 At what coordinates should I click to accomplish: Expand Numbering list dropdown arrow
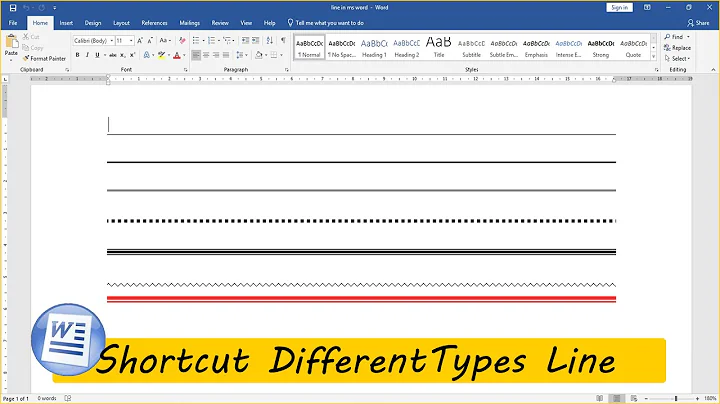point(219,41)
